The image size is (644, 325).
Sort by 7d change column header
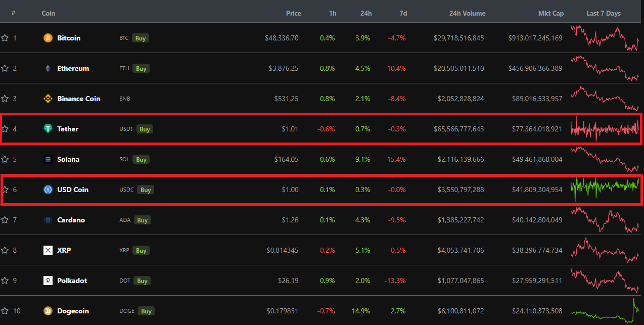(x=403, y=13)
